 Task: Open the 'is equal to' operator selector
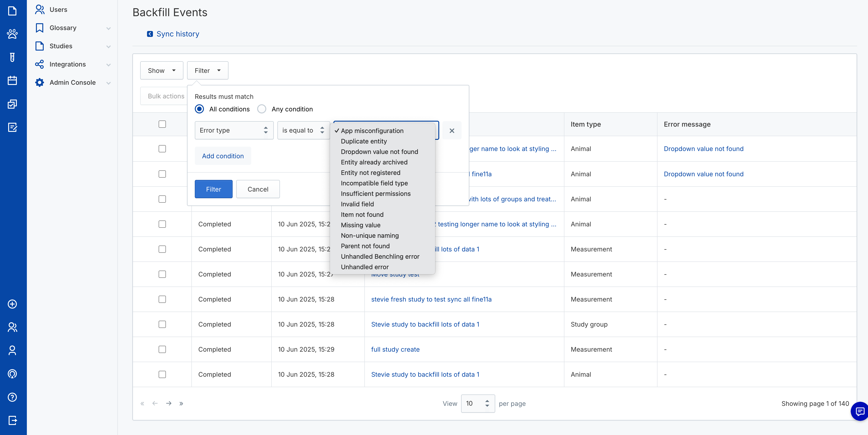[303, 130]
